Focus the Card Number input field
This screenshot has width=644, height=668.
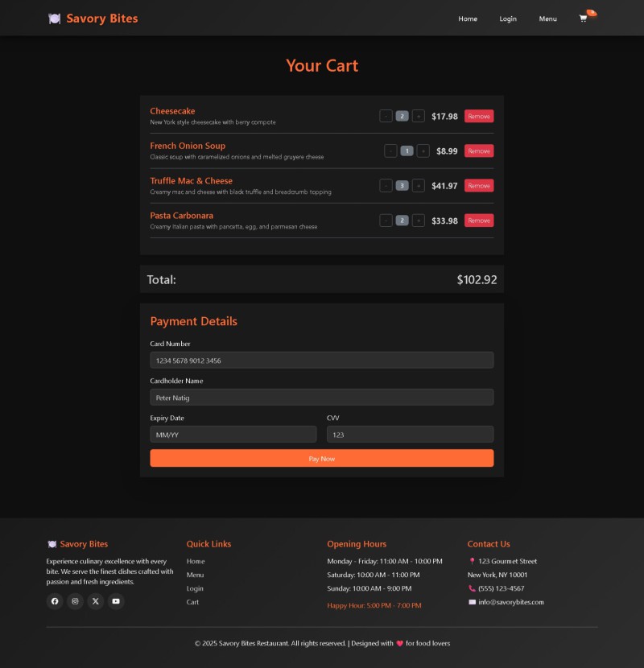pyautogui.click(x=321, y=361)
